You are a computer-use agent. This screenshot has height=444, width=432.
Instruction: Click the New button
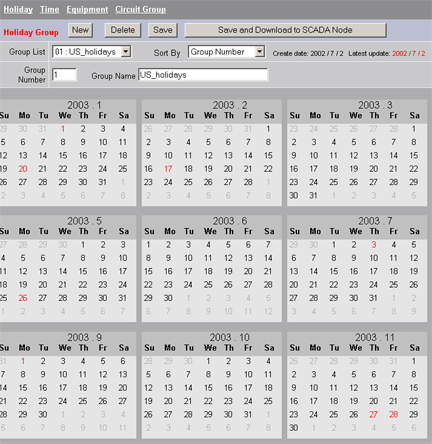pyautogui.click(x=80, y=30)
